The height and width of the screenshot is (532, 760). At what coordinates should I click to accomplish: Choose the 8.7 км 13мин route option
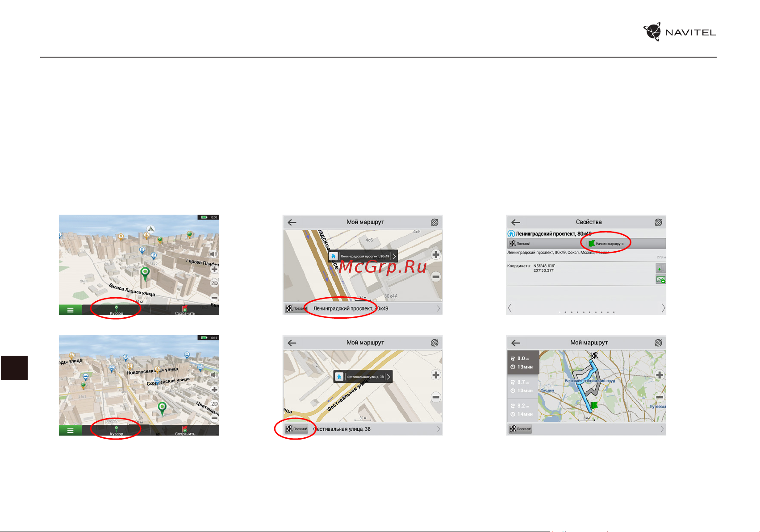(523, 386)
